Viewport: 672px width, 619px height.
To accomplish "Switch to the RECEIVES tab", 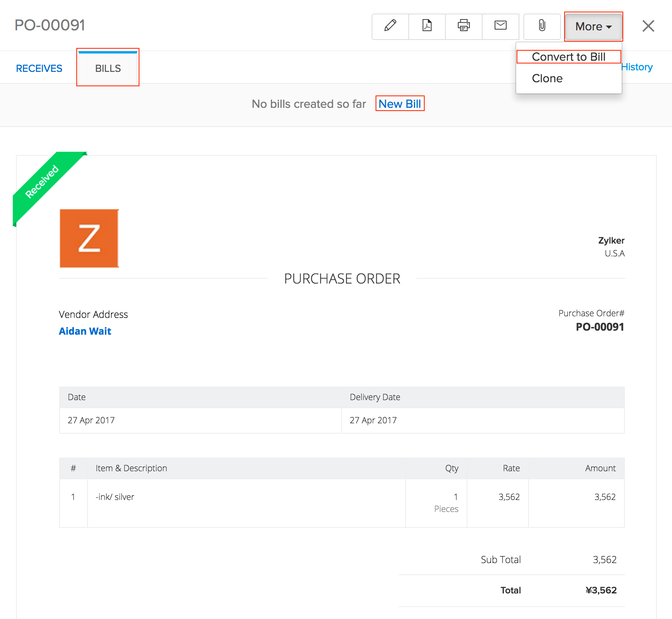I will tap(39, 68).
